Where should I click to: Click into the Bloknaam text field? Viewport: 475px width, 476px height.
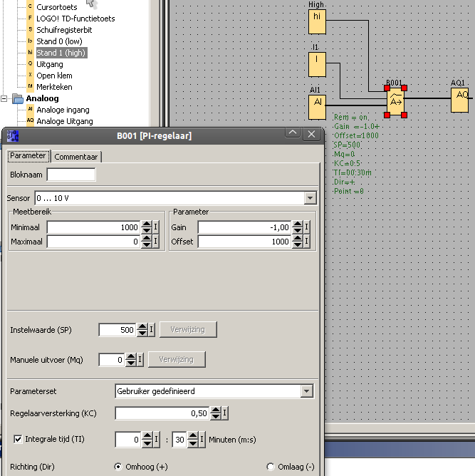71,175
